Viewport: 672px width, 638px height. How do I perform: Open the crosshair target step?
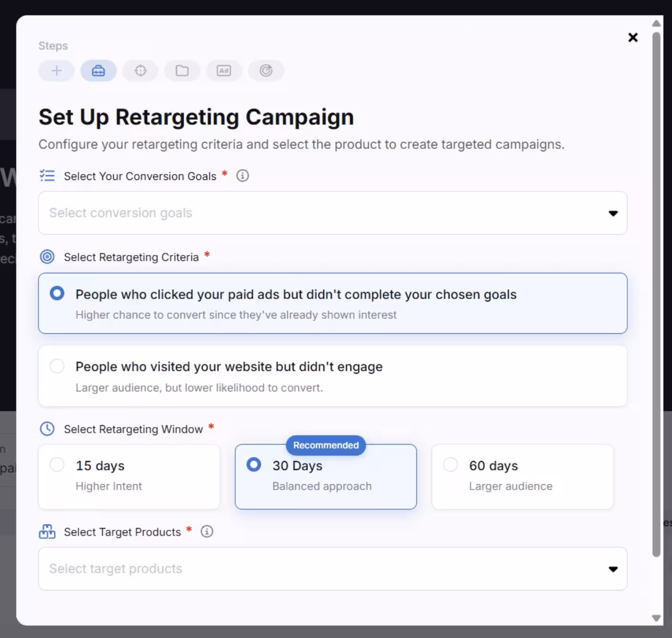pyautogui.click(x=140, y=71)
